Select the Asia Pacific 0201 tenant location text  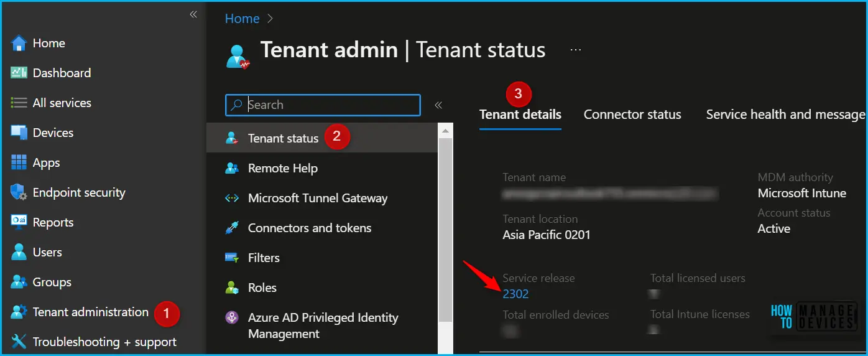tap(547, 235)
